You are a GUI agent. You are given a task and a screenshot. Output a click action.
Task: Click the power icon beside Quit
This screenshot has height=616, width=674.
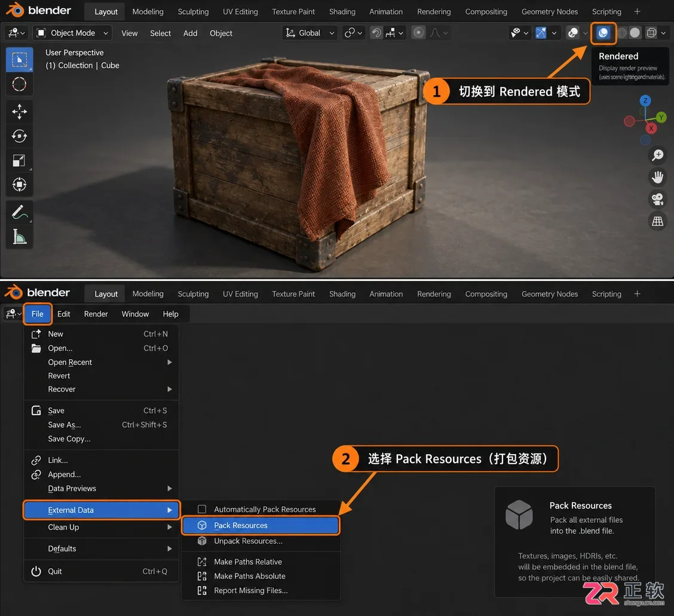pos(36,571)
